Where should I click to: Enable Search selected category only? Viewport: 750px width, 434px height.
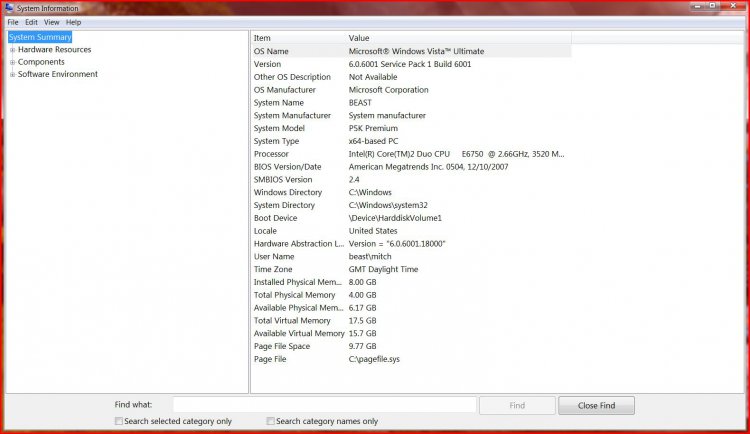pyautogui.click(x=119, y=421)
